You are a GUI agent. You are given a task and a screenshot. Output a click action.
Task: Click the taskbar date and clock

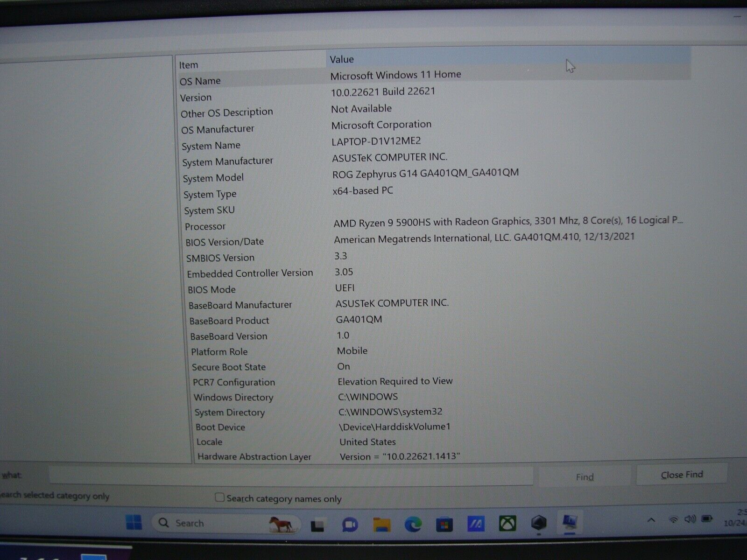(736, 517)
